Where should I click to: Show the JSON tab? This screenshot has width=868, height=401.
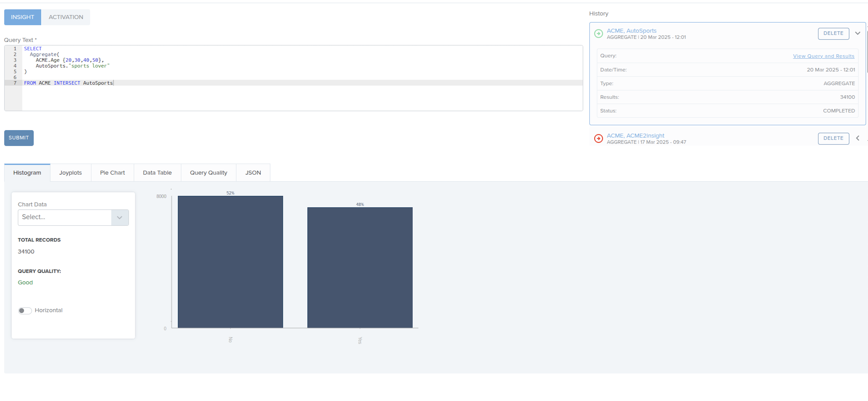point(253,172)
